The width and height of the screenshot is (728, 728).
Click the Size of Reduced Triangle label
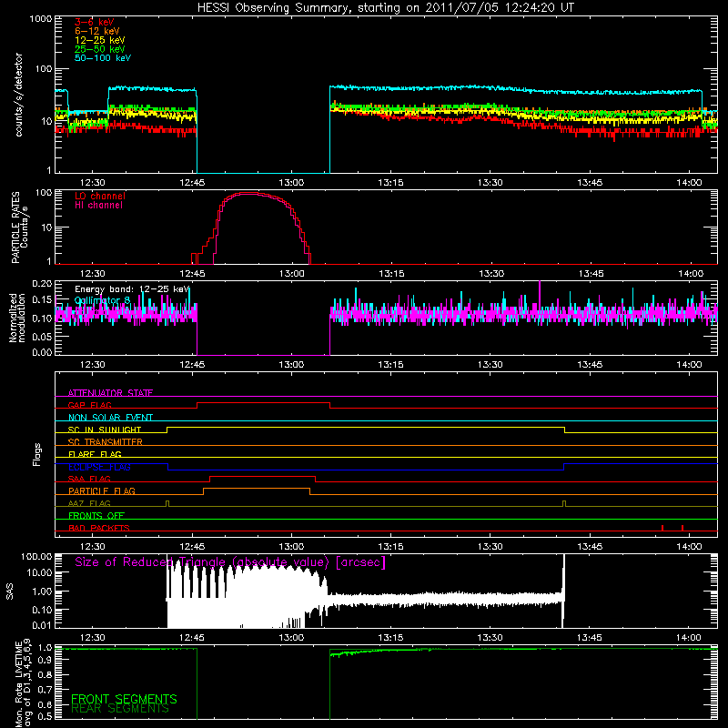[x=230, y=562]
